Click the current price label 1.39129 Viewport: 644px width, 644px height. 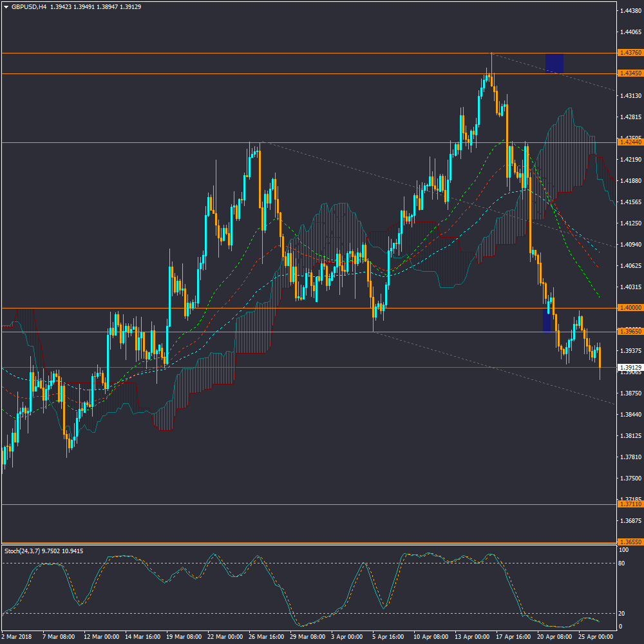click(x=629, y=367)
